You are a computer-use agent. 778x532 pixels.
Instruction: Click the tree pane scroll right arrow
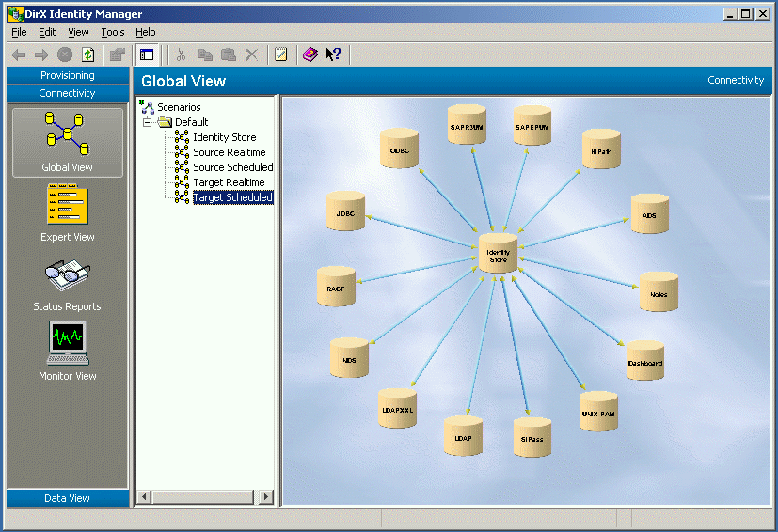[266, 496]
